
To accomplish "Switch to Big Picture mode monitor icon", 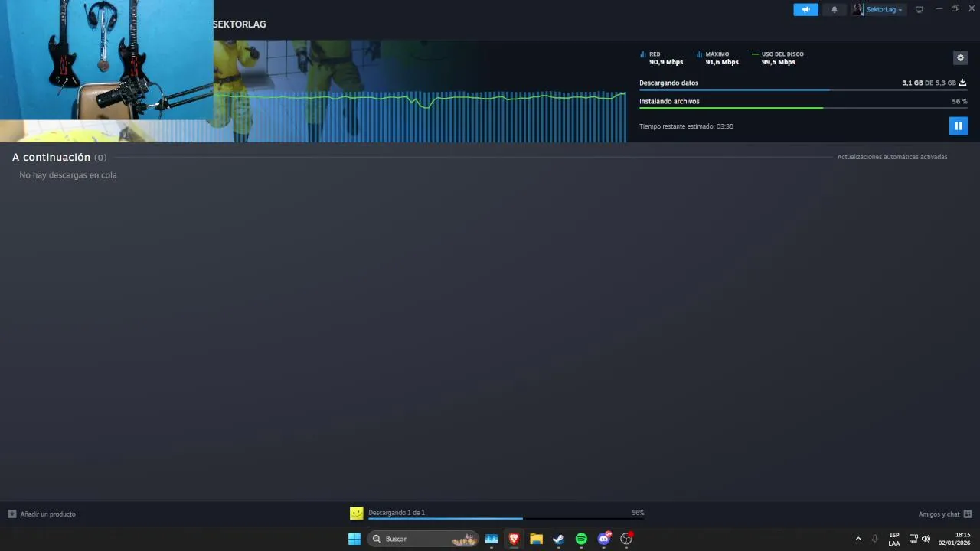I will coord(920,9).
